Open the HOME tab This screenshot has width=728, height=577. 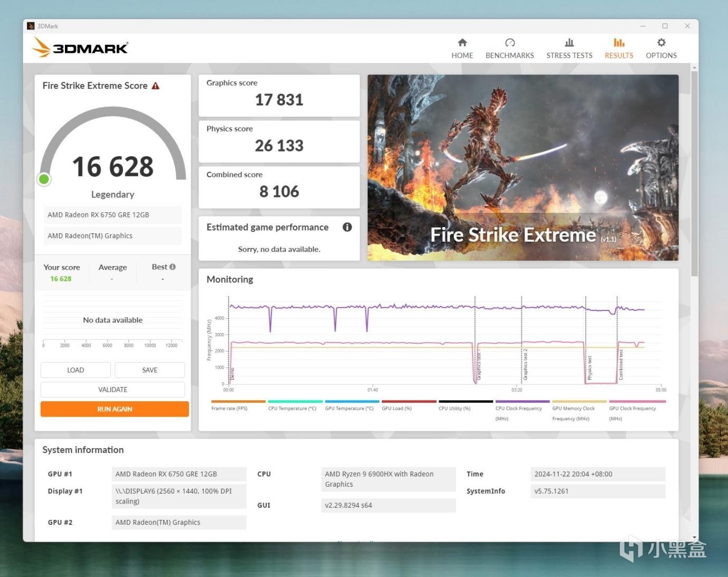click(462, 49)
